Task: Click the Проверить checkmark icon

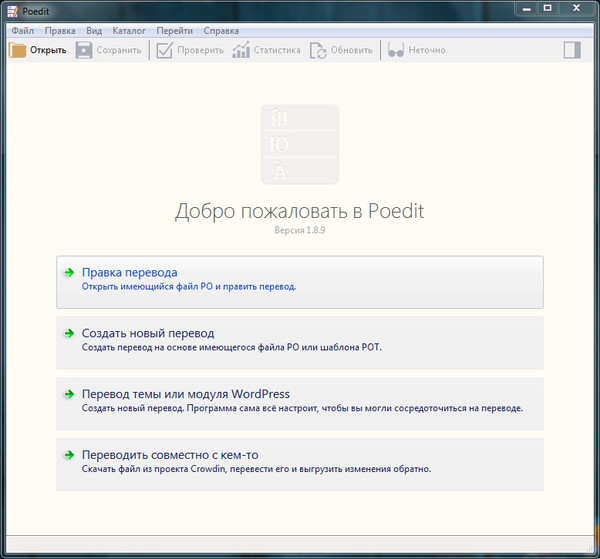Action: point(165,50)
